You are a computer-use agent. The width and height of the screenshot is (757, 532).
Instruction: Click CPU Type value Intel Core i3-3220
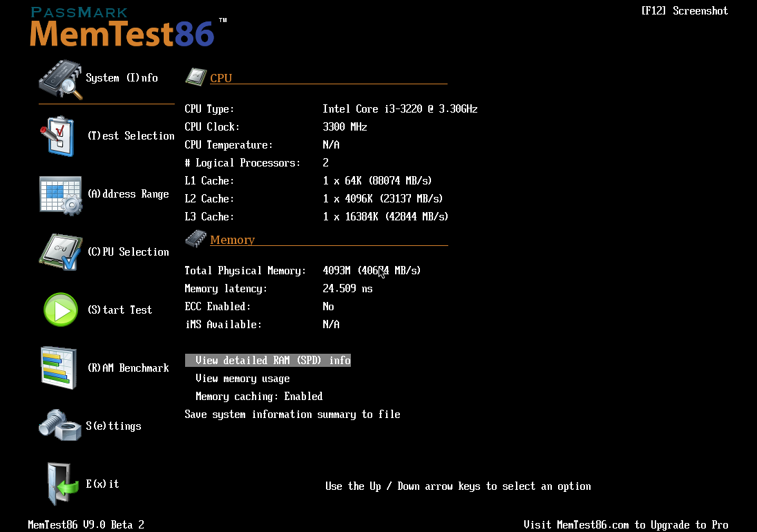(400, 108)
